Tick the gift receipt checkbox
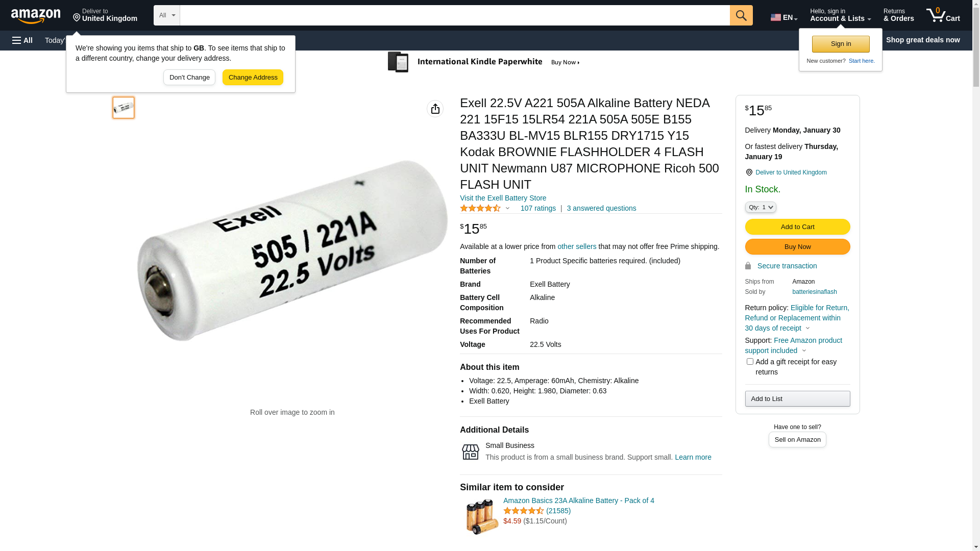The image size is (980, 551). 750,362
